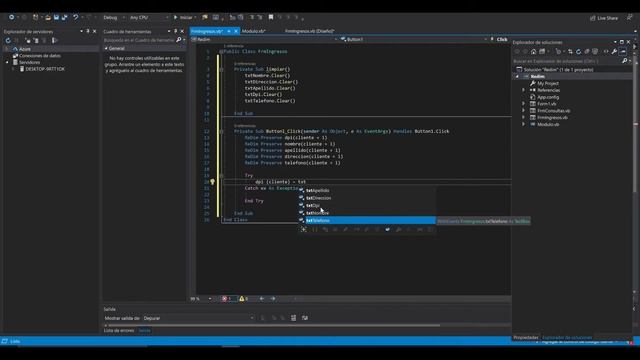The height and width of the screenshot is (360, 640).
Task: Open the Any CPU platform dropdown
Action: click(x=149, y=18)
